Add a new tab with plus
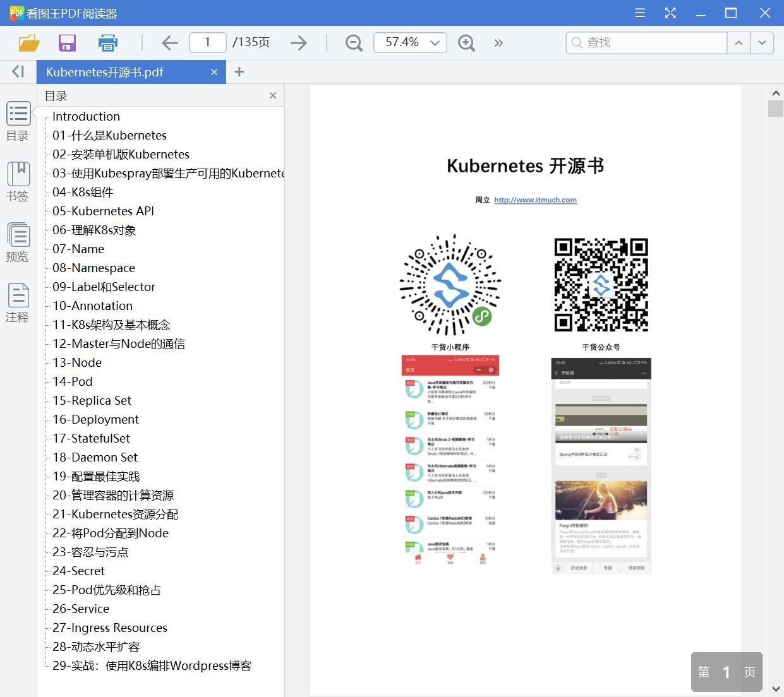Viewport: 784px width, 697px height. click(x=239, y=72)
